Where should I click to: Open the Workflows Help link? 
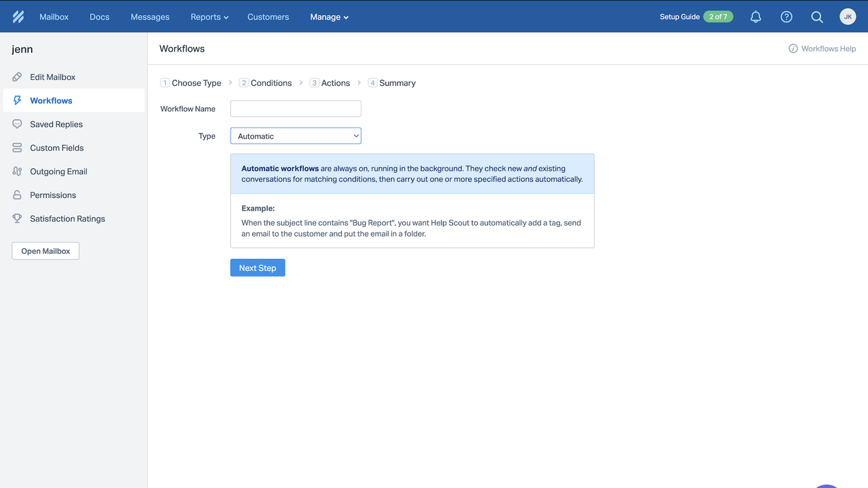822,49
